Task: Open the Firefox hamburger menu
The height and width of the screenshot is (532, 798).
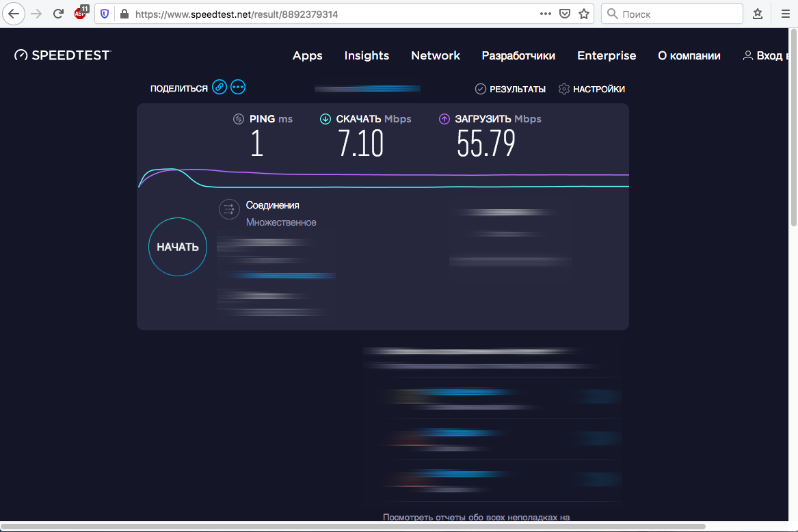Action: (785, 14)
